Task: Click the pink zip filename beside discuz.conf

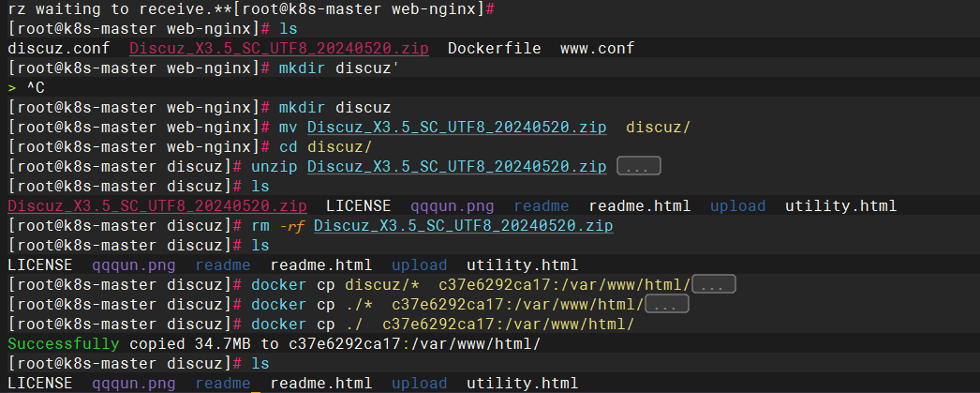Action: click(x=279, y=48)
